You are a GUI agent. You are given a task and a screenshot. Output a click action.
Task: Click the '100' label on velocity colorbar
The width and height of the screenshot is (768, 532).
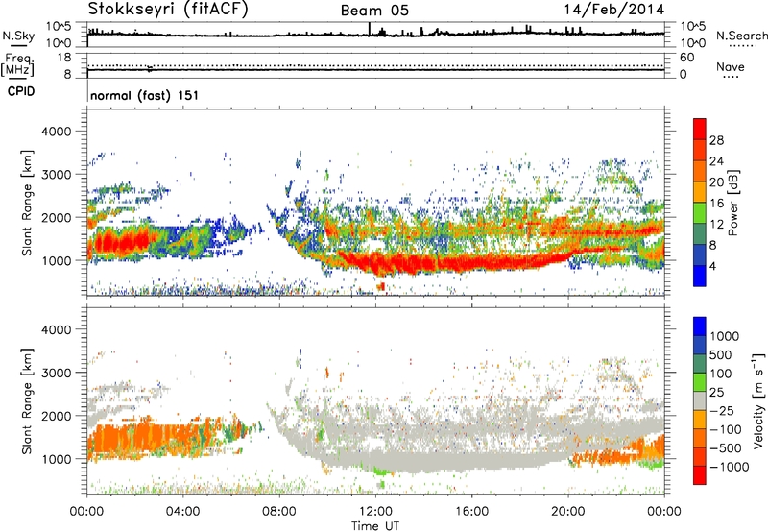(721, 374)
